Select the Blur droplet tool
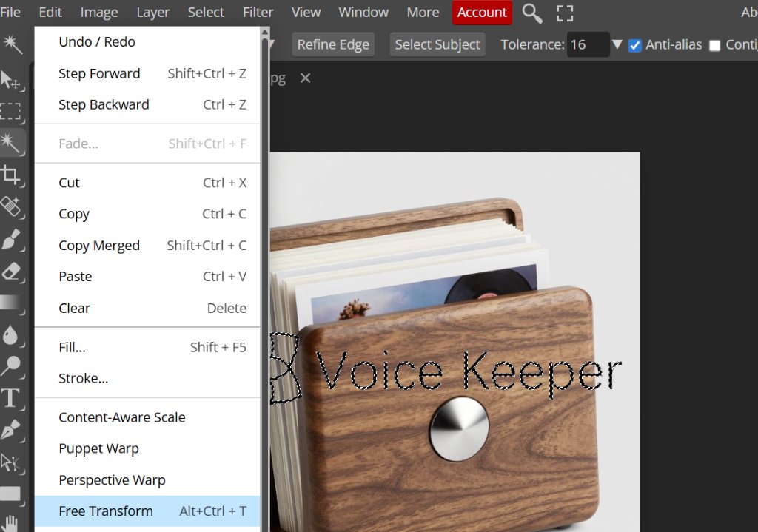 tap(10, 334)
